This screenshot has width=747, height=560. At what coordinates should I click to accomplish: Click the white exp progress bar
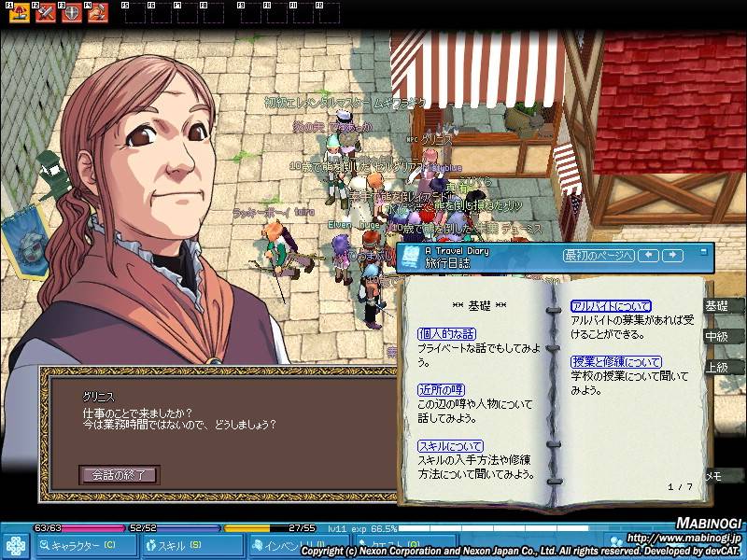[x=493, y=528]
